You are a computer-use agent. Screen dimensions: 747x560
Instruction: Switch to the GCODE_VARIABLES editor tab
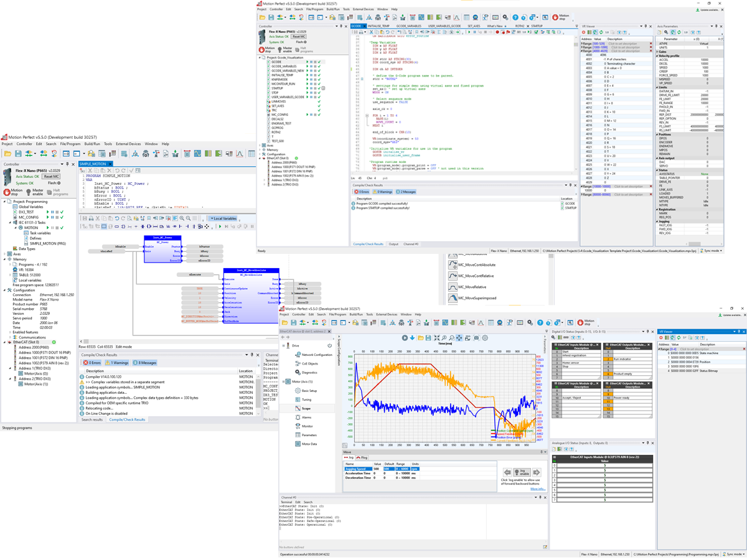tap(408, 26)
